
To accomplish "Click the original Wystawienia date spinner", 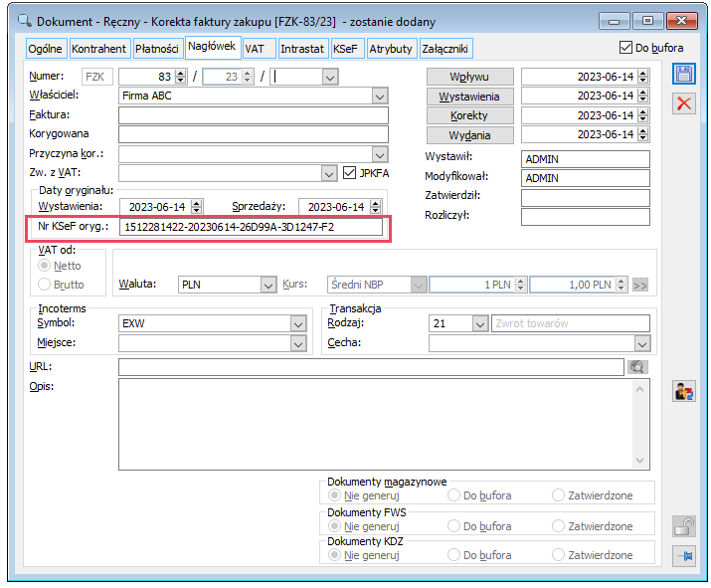I will pos(196,207).
